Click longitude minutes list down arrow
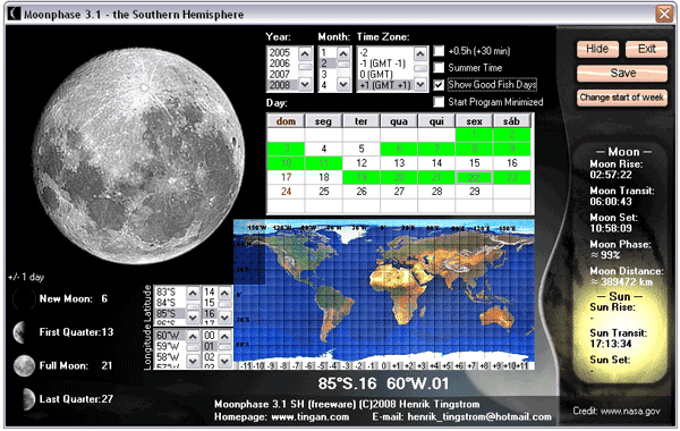This screenshot has height=431, width=680. pos(225,361)
